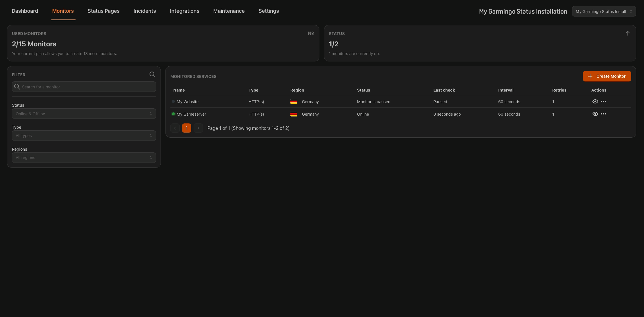The width and height of the screenshot is (644, 317).
Task: Click 'Monitor is paused' status text
Action: pos(374,102)
